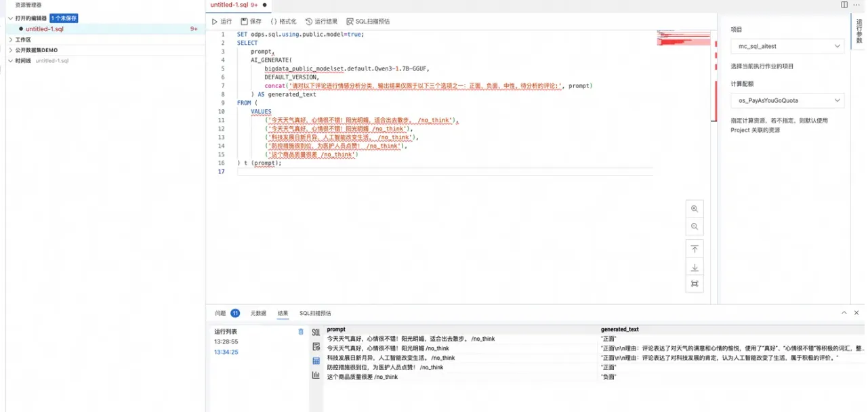868x412 pixels.
Task: Click the 运行 (Run) play icon
Action: point(215,22)
